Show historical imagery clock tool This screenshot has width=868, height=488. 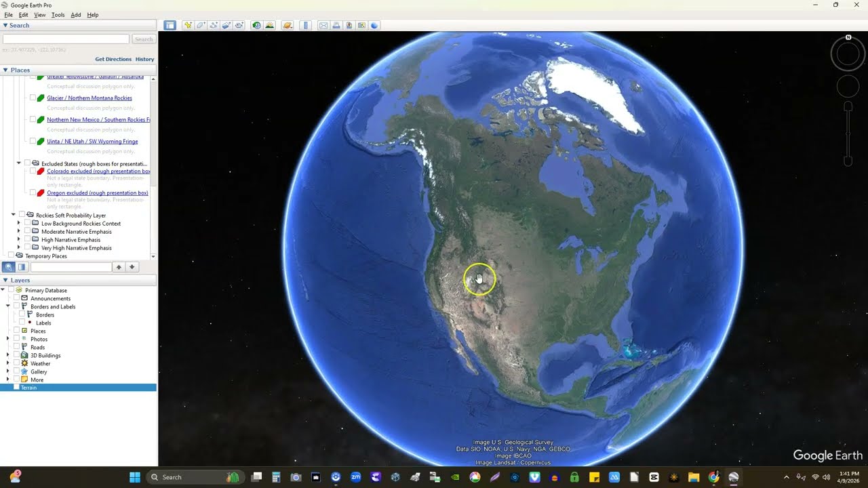point(257,25)
